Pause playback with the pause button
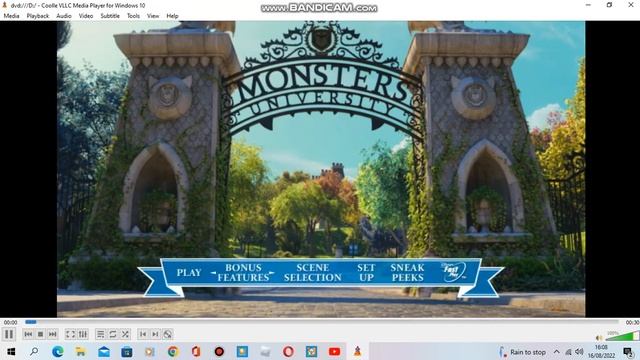This screenshot has height=360, width=640. coord(9,334)
